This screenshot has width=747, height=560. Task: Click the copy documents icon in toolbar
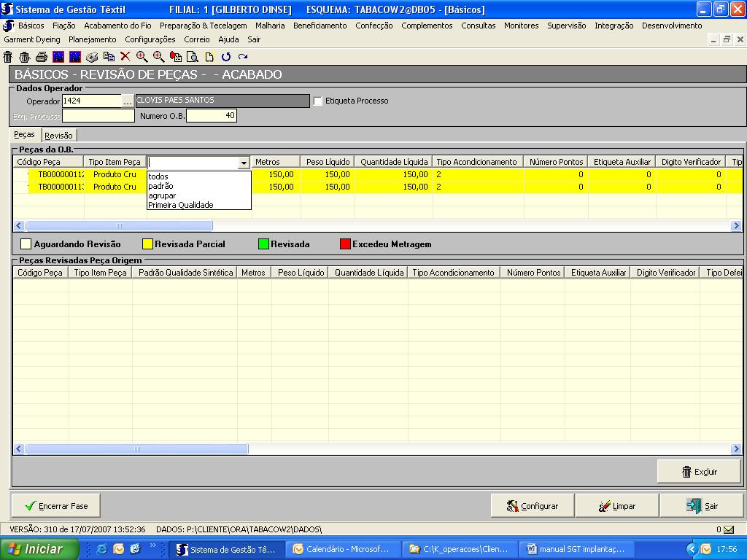109,57
